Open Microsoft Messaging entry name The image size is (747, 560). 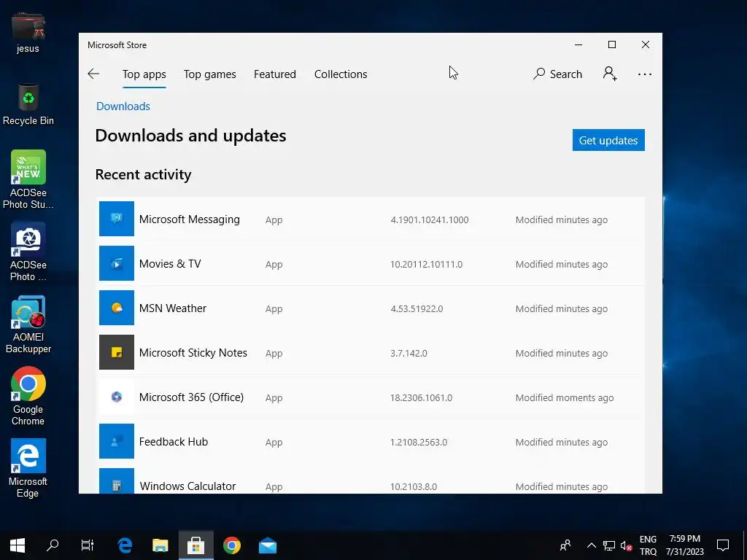[x=189, y=219]
